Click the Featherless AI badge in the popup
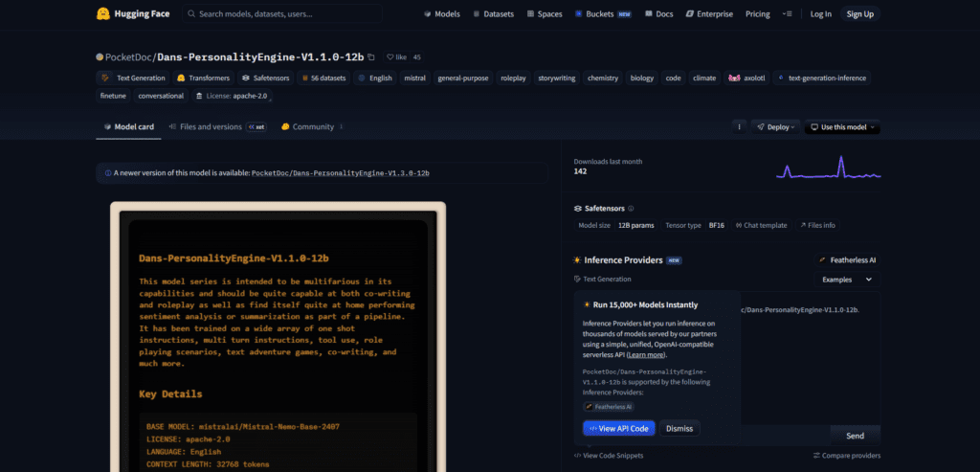980x472 pixels. [608, 406]
